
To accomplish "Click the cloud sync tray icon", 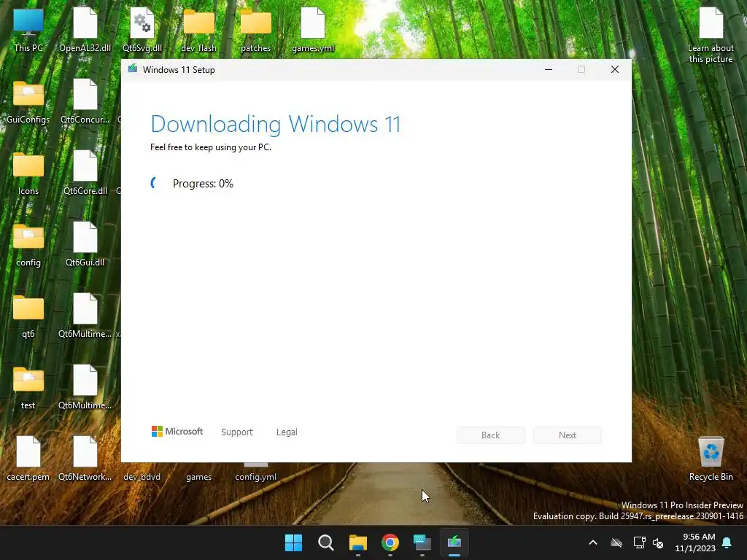I will pos(616,542).
